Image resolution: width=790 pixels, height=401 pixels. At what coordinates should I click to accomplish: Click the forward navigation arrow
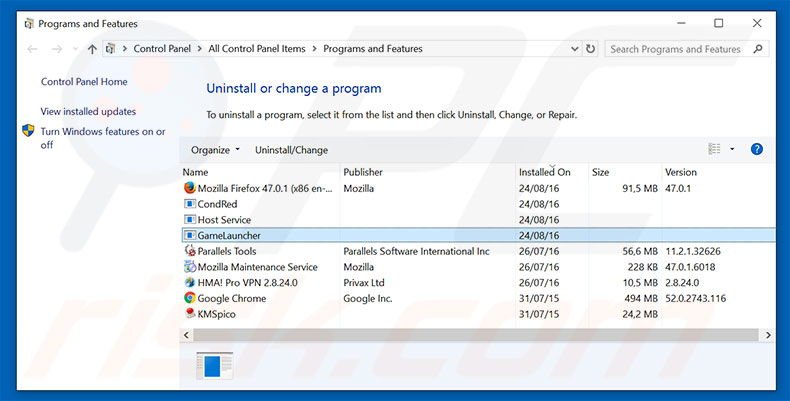click(57, 49)
